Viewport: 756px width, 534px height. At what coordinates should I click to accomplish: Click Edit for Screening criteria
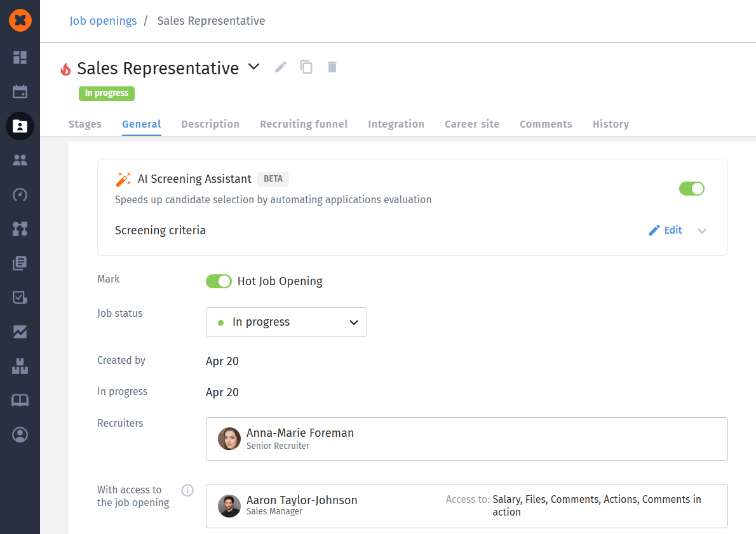click(665, 230)
